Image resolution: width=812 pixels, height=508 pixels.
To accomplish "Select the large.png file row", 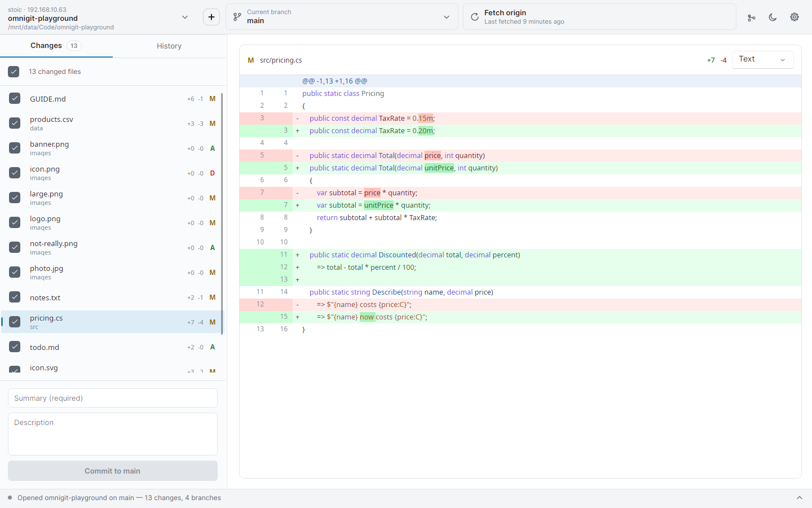I will 112,198.
